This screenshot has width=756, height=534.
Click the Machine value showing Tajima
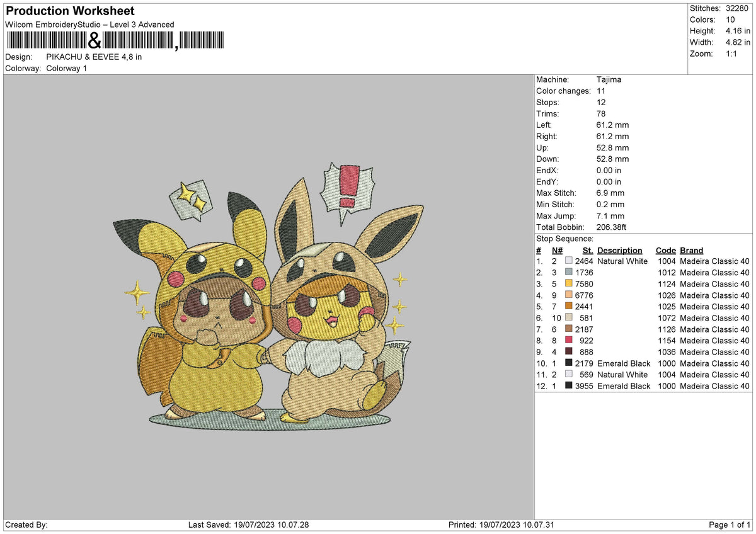(x=609, y=79)
